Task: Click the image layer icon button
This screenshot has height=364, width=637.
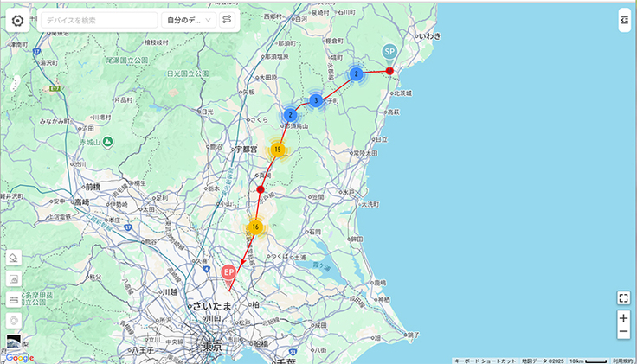Action: click(x=14, y=278)
